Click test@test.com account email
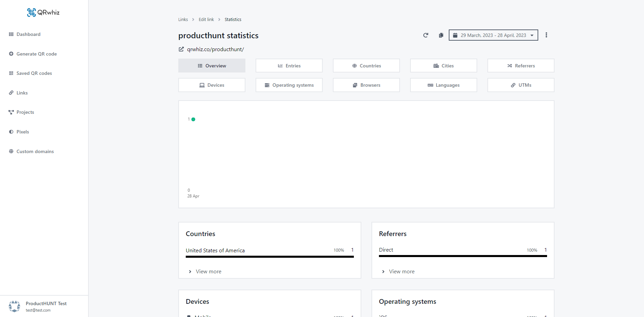The image size is (644, 317). (38, 310)
